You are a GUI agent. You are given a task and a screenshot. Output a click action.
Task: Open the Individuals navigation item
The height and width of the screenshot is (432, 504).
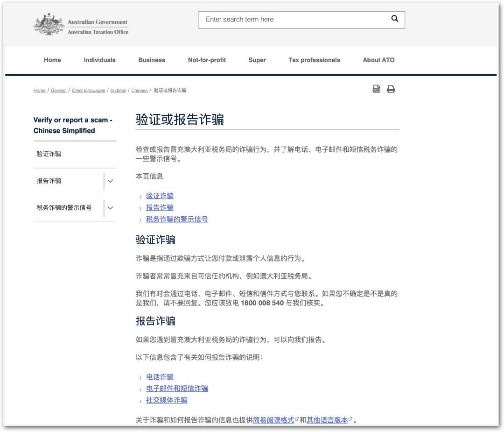[100, 60]
